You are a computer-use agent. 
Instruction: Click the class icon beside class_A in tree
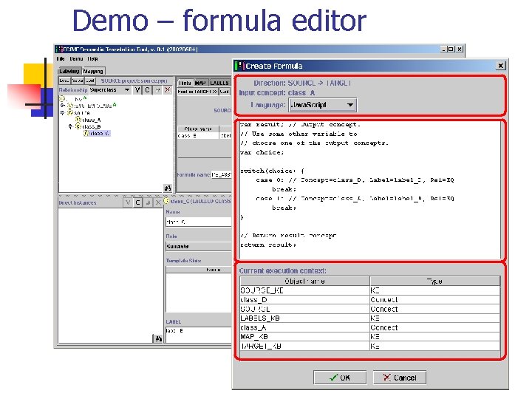(78, 120)
